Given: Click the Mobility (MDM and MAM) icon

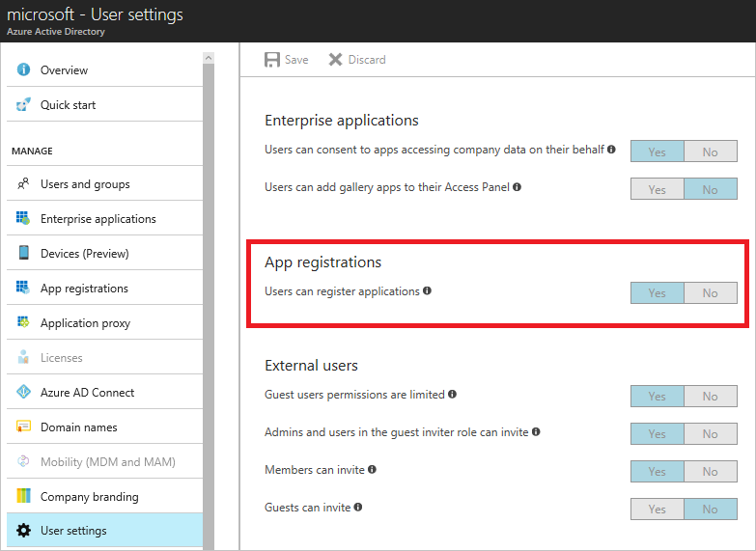Looking at the screenshot, I should point(23,461).
